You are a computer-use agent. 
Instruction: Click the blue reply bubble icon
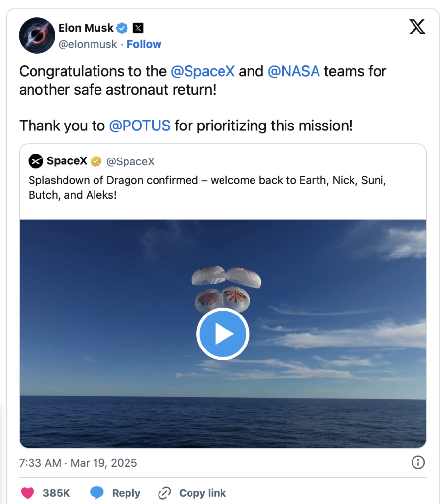(97, 493)
